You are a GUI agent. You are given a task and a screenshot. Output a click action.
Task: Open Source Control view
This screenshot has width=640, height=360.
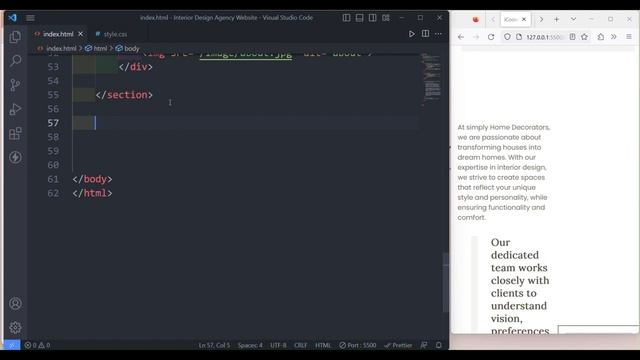[15, 85]
